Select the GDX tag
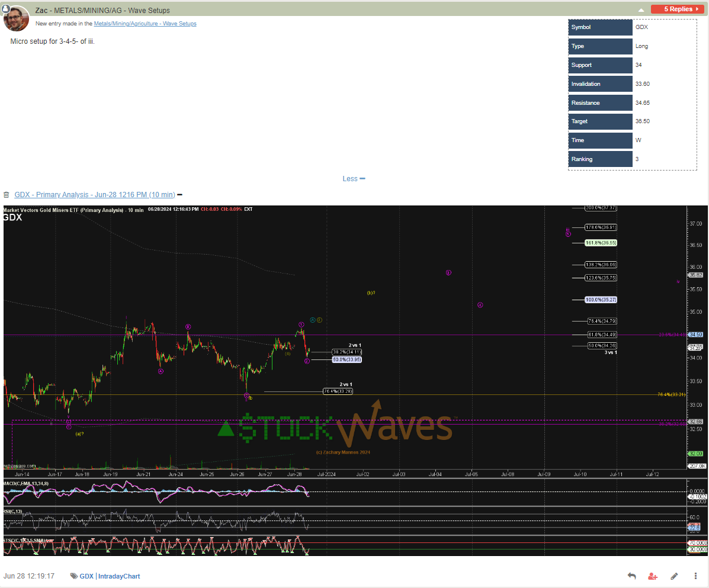 [86, 576]
